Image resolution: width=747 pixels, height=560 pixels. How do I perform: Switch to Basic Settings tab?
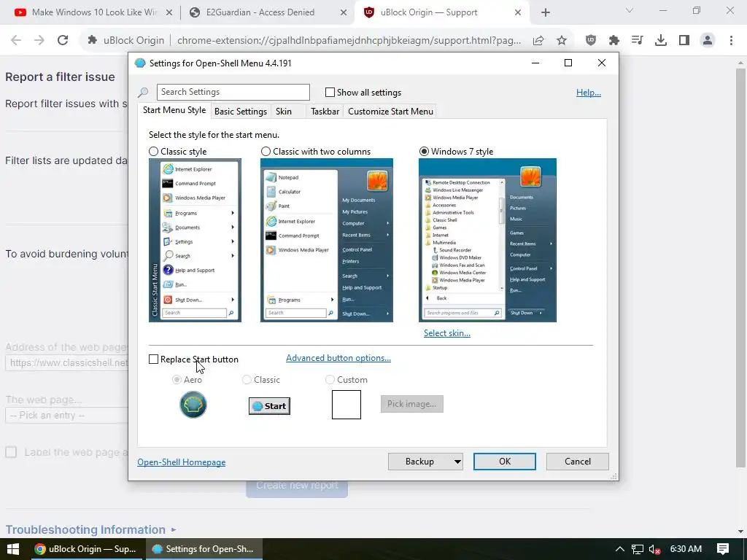[x=241, y=111]
